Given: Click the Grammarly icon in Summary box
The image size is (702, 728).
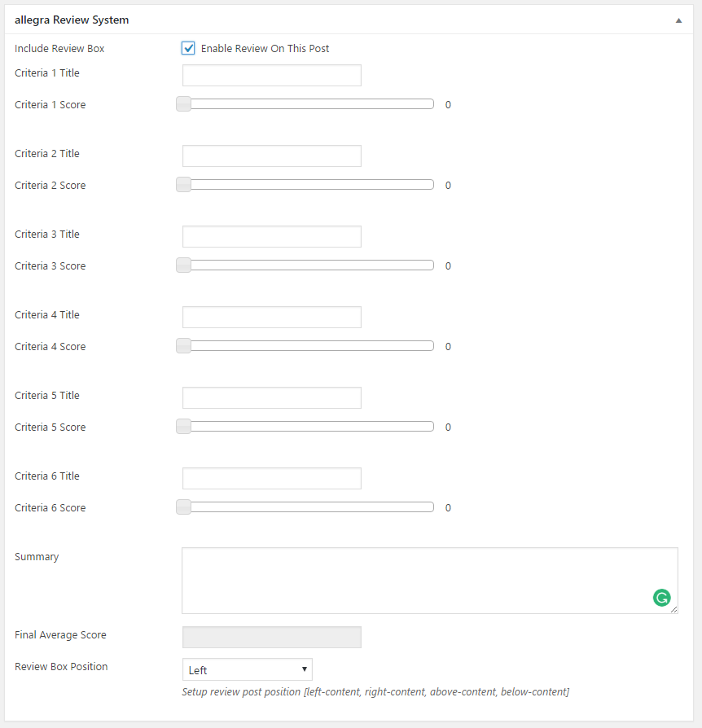Looking at the screenshot, I should pos(661,598).
